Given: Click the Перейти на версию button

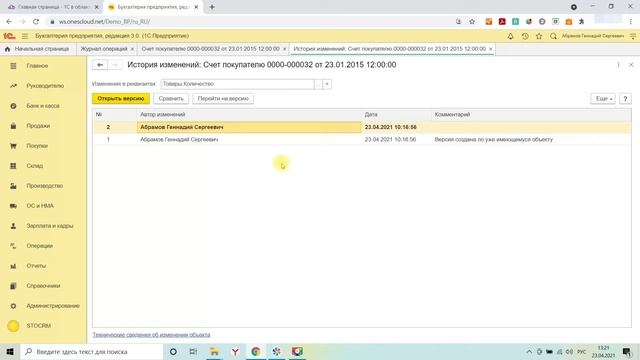Looking at the screenshot, I should 223,98.
